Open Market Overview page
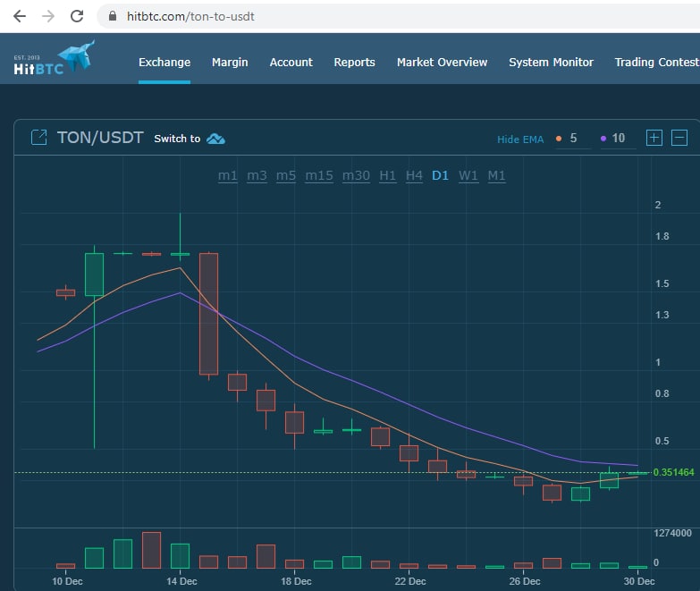Image resolution: width=700 pixels, height=591 pixels. (442, 62)
